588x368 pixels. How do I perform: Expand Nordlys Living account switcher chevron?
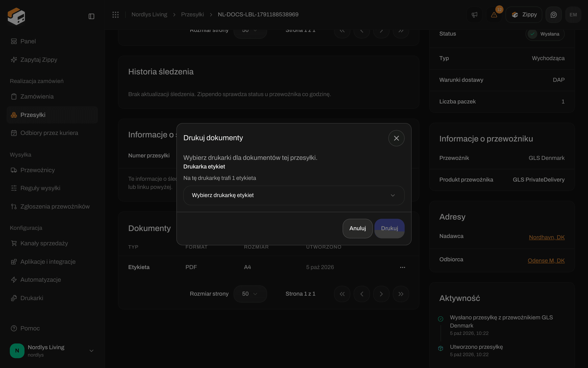pos(91,351)
